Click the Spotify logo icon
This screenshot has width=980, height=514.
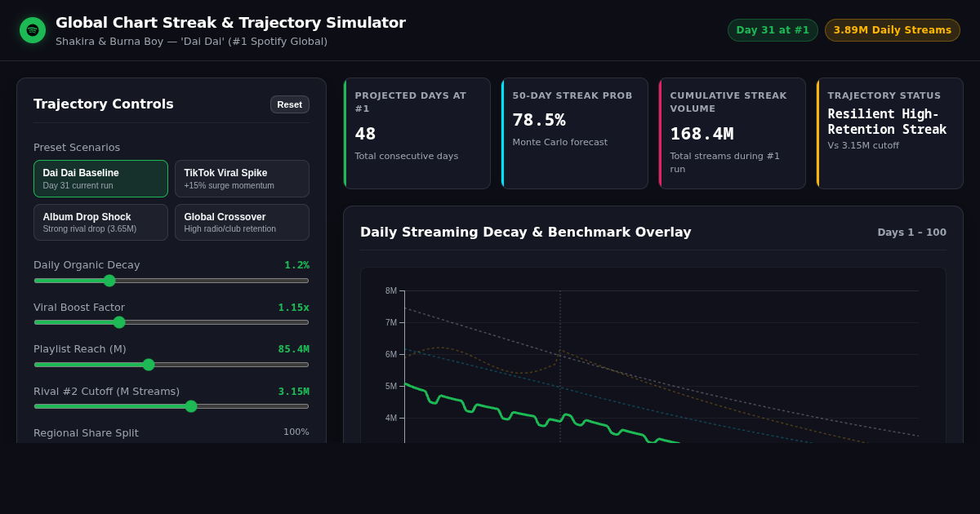[33, 30]
